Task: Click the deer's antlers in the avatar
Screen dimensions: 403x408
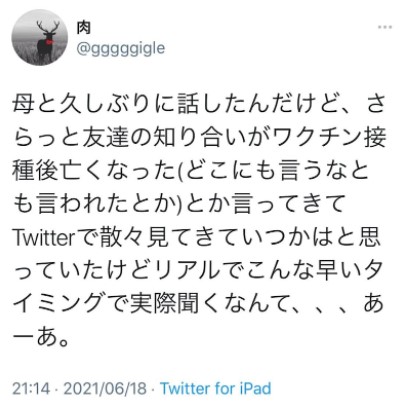Action: pos(48,27)
